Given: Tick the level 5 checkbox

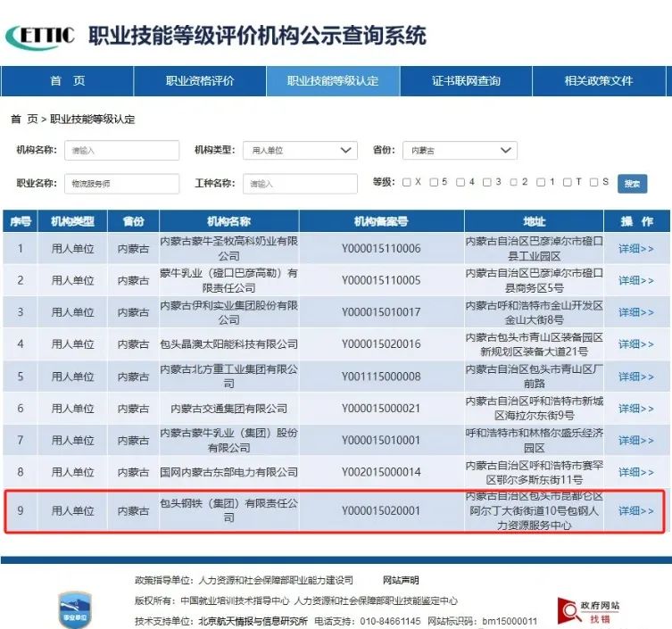Looking at the screenshot, I should 434,182.
